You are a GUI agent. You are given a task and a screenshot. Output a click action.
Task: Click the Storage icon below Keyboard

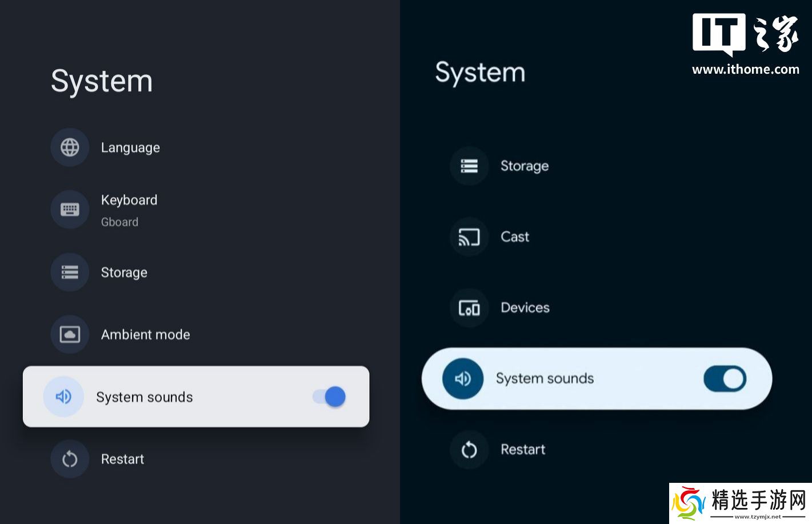(x=70, y=272)
